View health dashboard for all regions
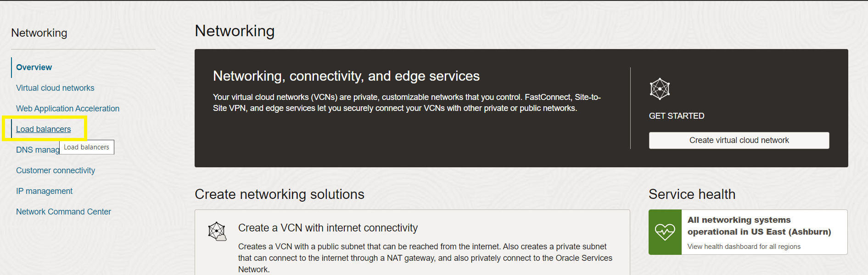 pyautogui.click(x=744, y=247)
